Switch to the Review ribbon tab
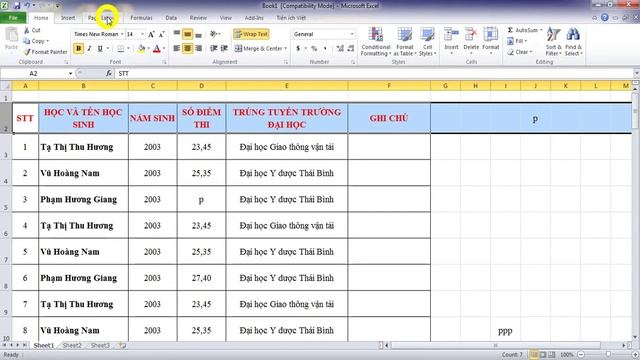This screenshot has width=640, height=360. tap(198, 18)
